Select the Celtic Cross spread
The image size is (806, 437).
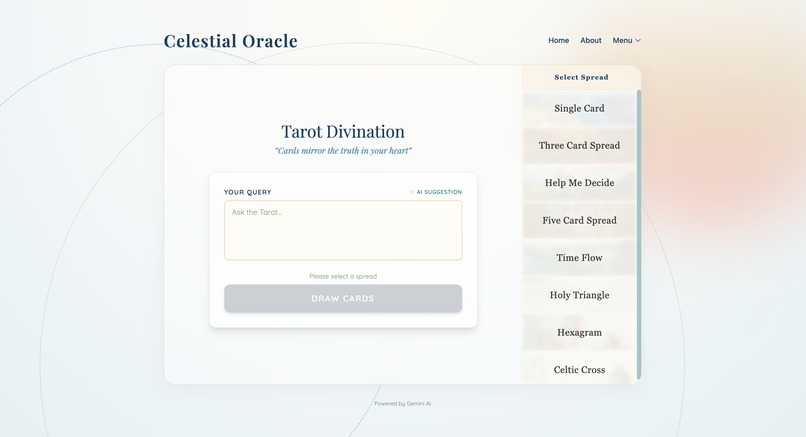[579, 368]
